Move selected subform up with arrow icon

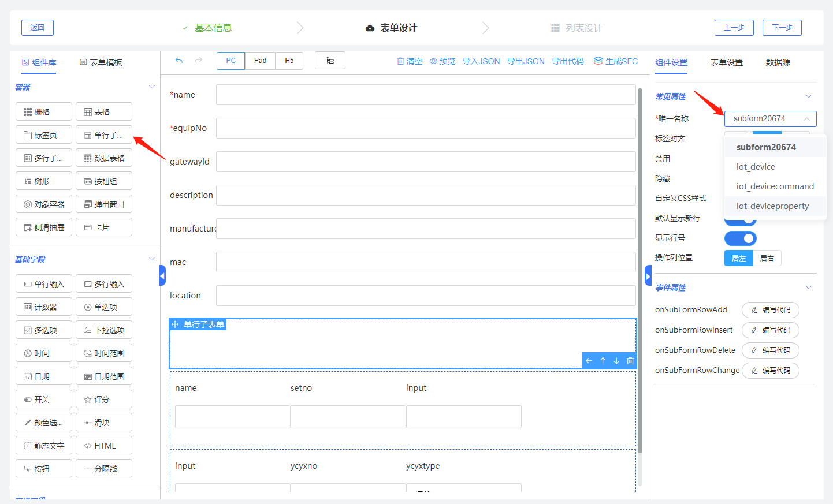tap(603, 361)
